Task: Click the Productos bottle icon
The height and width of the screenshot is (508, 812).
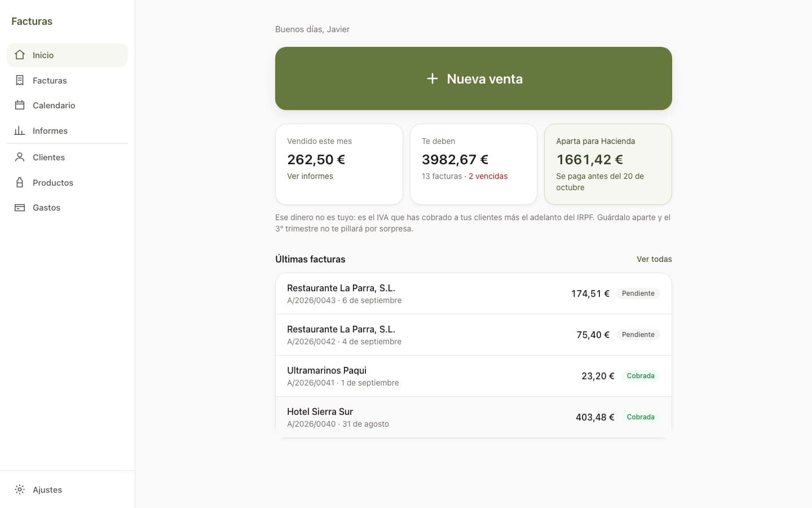Action: (20, 182)
